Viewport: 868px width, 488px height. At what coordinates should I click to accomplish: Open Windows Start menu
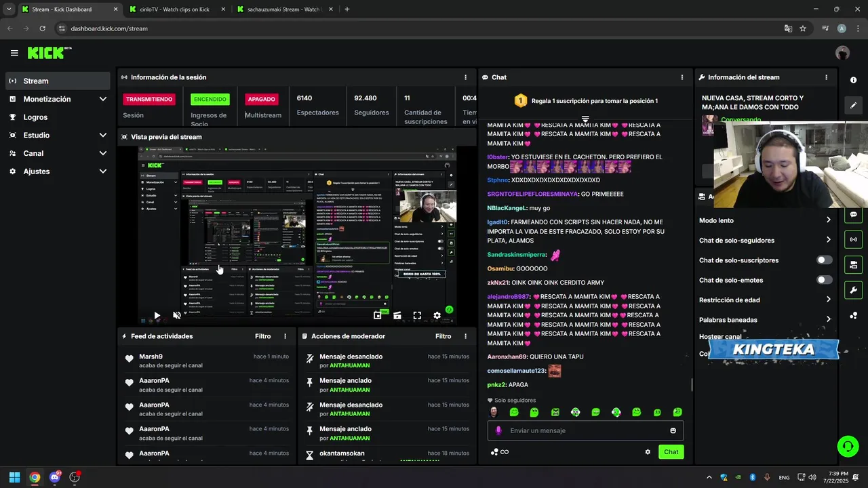coord(14,477)
